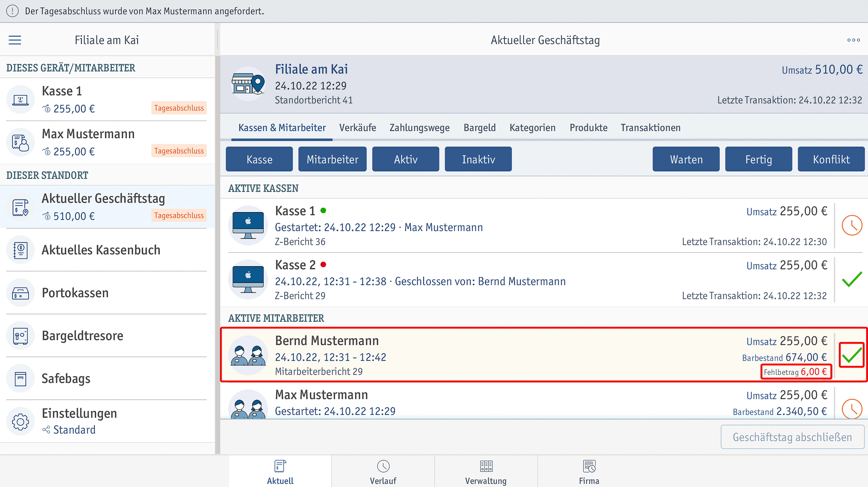Click Geschäftstag abschließen button
868x487 pixels.
tap(793, 437)
